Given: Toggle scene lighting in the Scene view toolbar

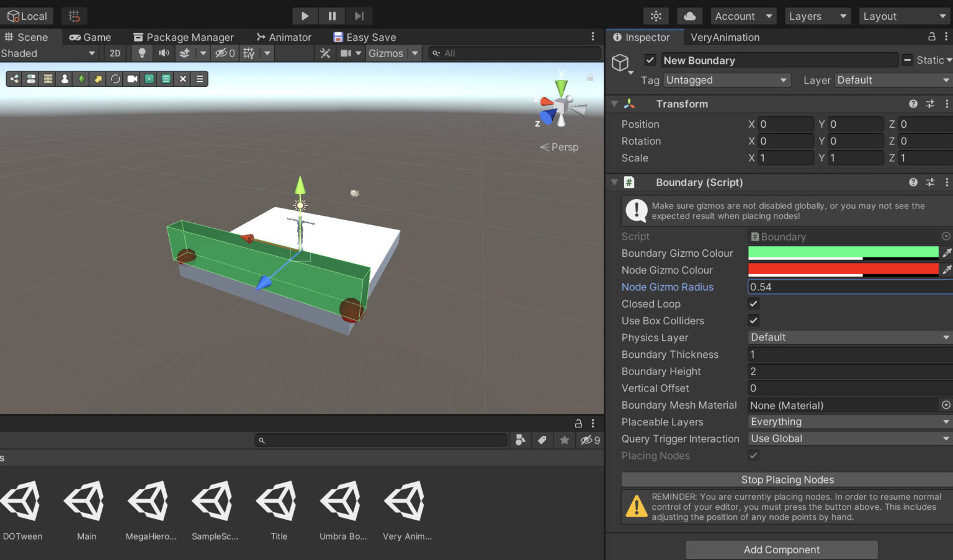Looking at the screenshot, I should (141, 53).
